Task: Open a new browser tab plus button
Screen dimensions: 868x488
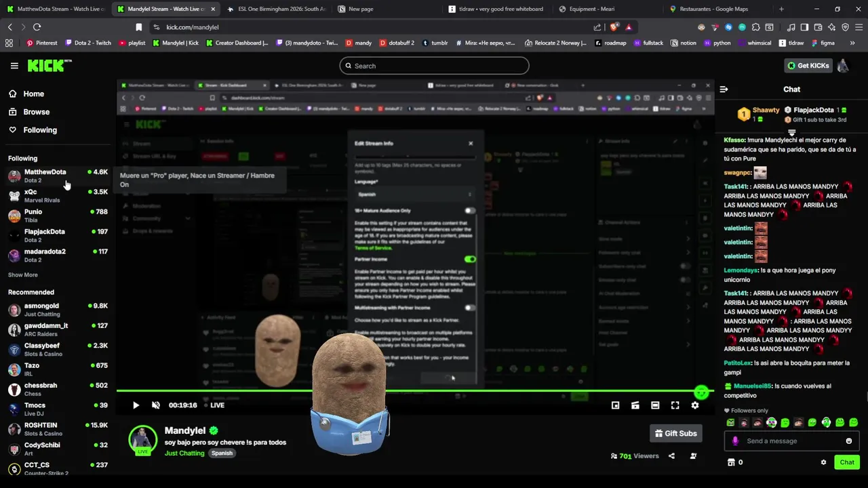Action: pyautogui.click(x=781, y=9)
